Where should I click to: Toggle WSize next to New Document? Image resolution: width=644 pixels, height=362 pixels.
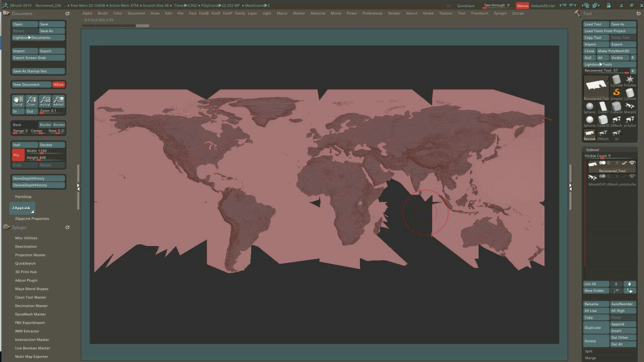[59, 84]
